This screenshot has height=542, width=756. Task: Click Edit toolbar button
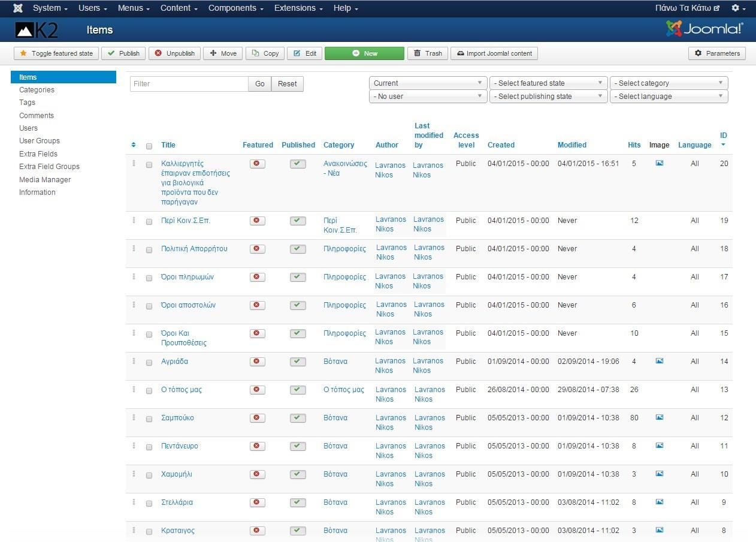(305, 53)
